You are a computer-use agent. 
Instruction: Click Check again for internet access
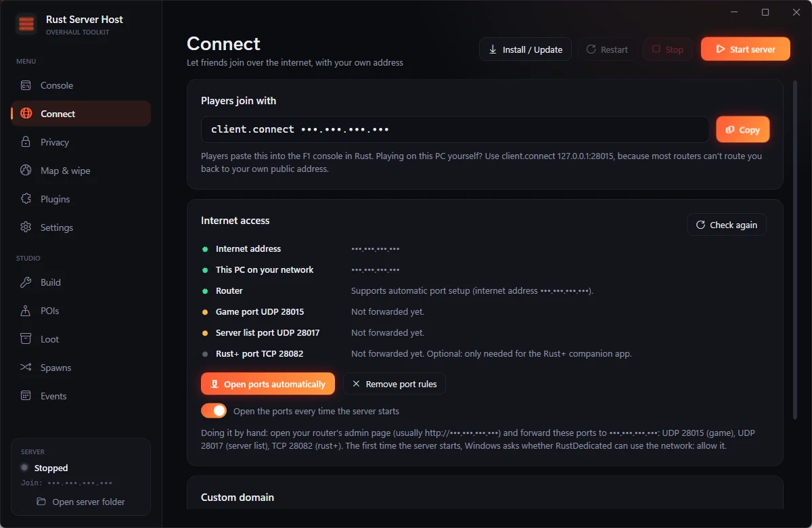(727, 225)
